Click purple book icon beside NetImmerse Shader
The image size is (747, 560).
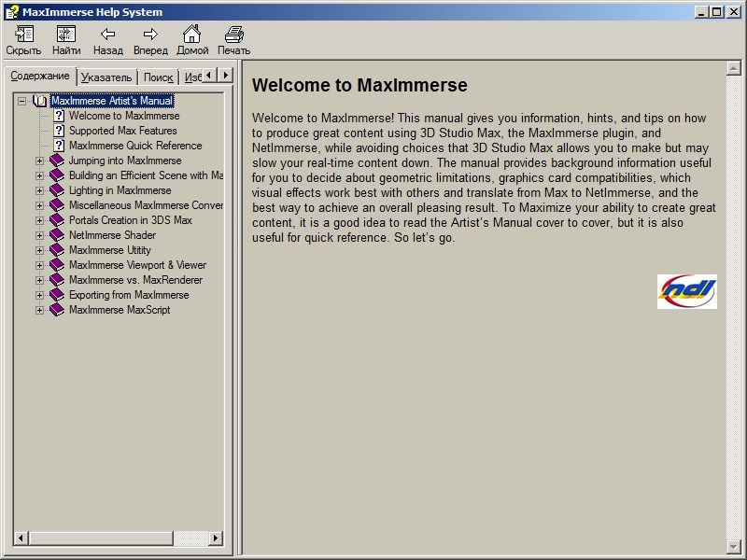pos(57,235)
